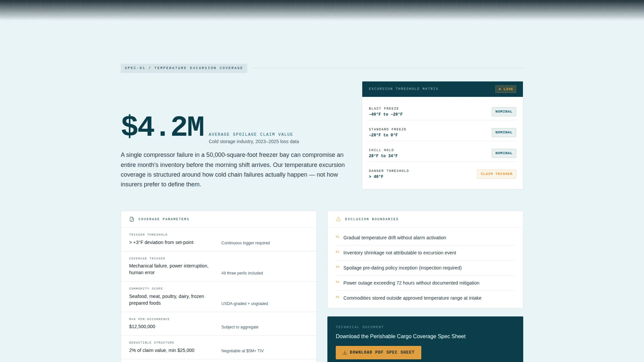Click '> +3°F deviation from set-point'
The width and height of the screenshot is (644, 362).
161,242
